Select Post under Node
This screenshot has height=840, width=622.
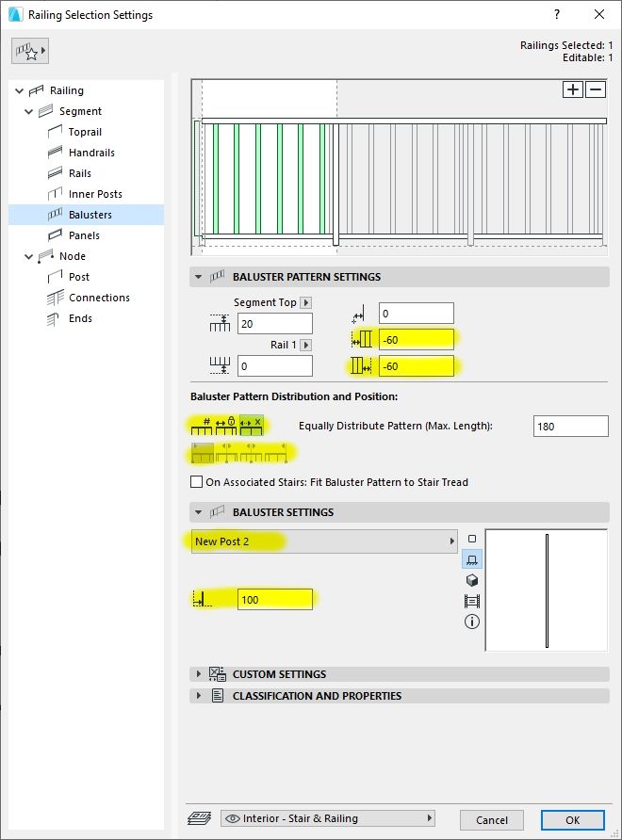79,277
